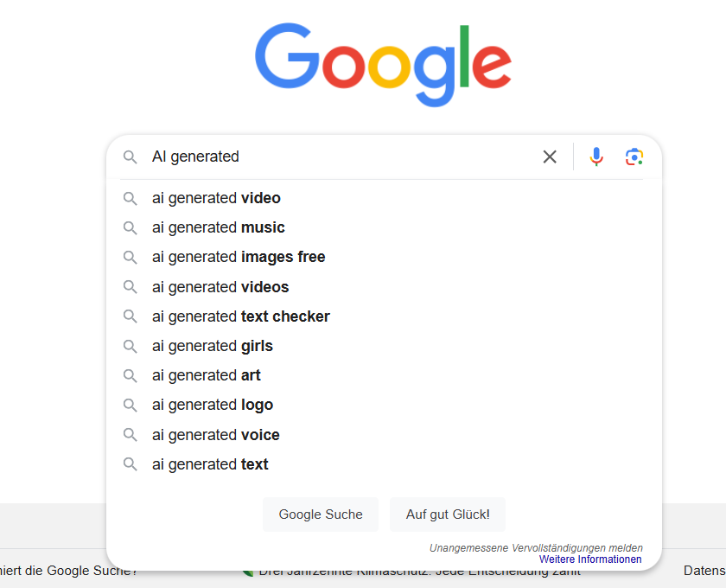Click the magnifier icon in the search box

[131, 157]
